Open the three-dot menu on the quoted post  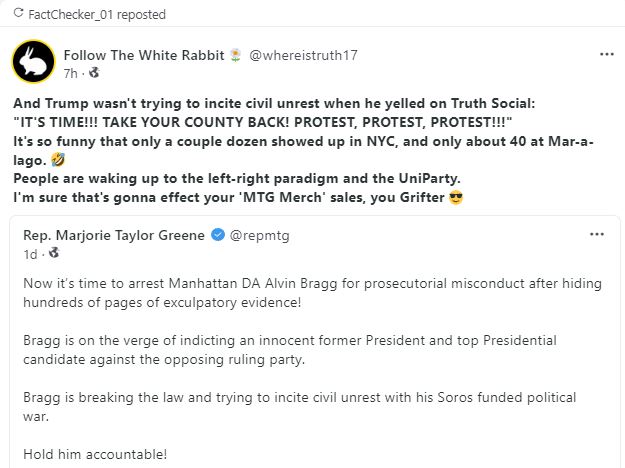tap(596, 234)
